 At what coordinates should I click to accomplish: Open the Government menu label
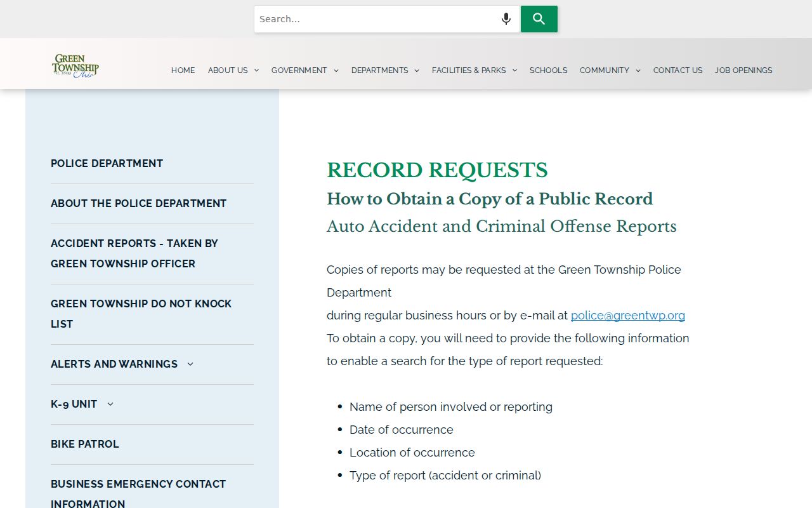coord(299,70)
